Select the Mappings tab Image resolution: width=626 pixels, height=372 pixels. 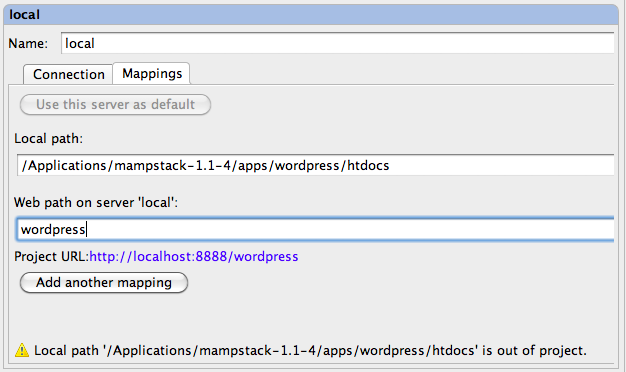coord(152,73)
